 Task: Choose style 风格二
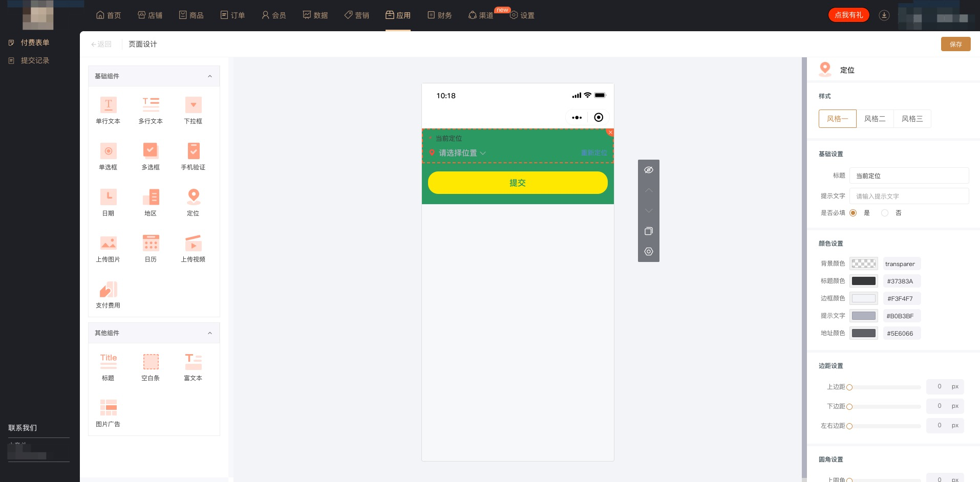point(875,119)
